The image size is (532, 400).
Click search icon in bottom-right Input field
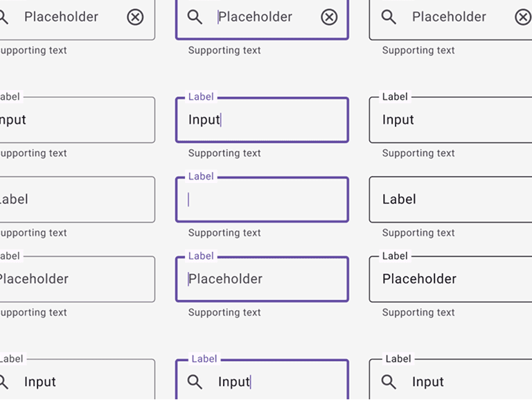[389, 382]
